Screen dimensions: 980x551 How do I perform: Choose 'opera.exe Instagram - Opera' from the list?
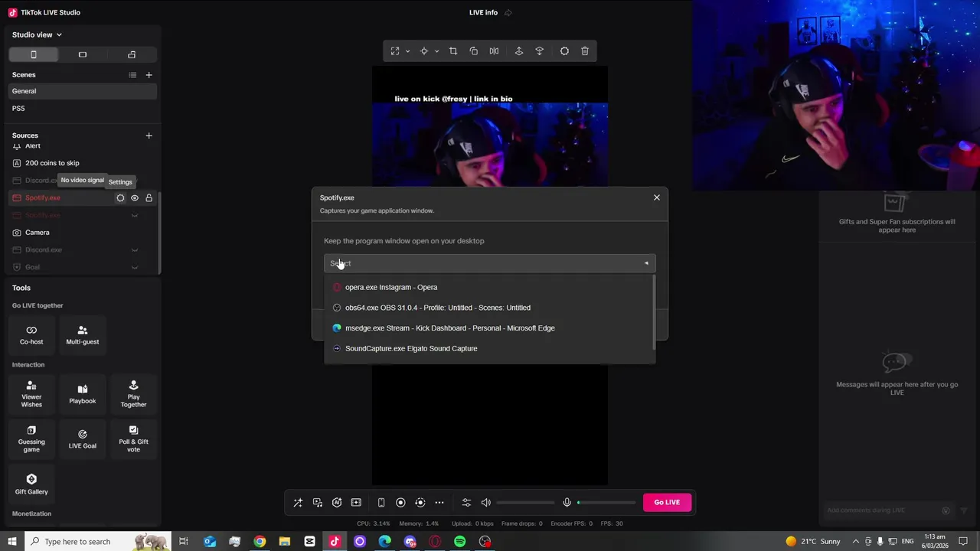[x=490, y=287]
